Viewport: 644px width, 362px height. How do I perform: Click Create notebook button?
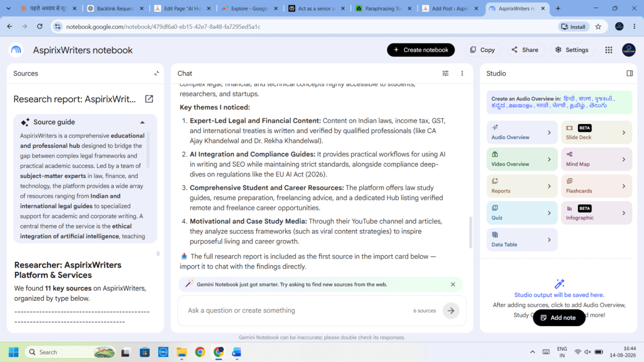(x=421, y=50)
